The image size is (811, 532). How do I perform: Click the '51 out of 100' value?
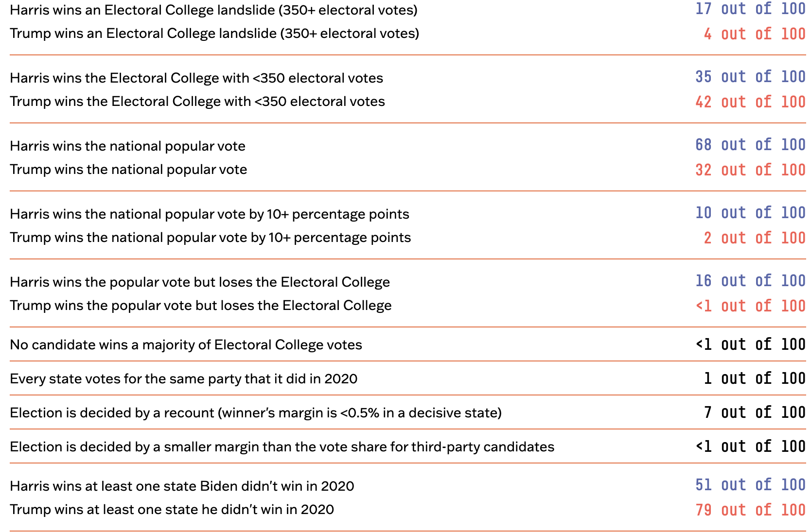coord(750,485)
